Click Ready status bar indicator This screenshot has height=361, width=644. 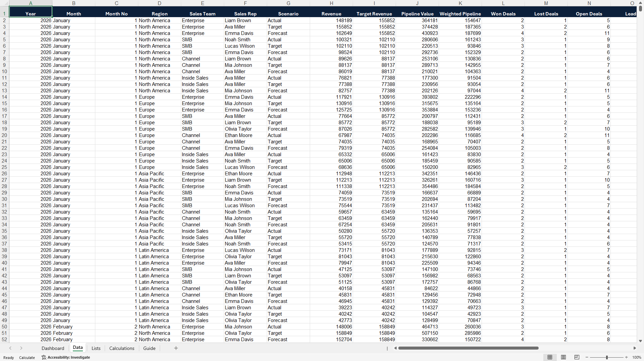pos(8,358)
